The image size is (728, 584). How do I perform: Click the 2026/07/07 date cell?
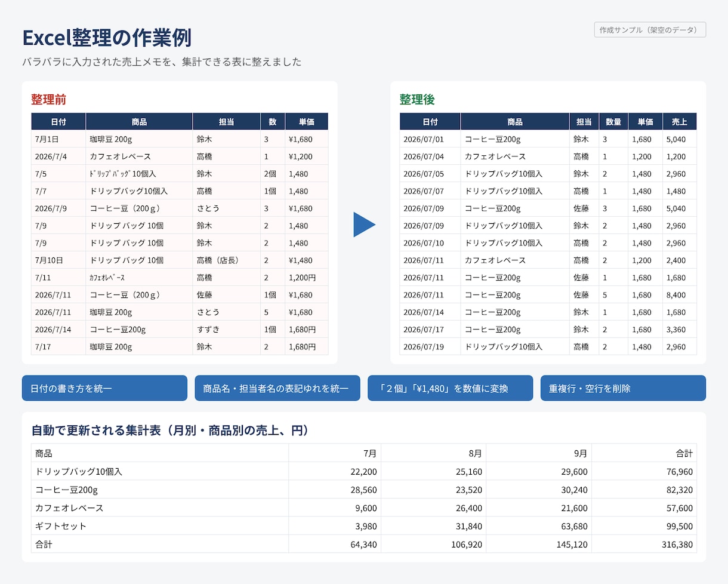click(430, 191)
